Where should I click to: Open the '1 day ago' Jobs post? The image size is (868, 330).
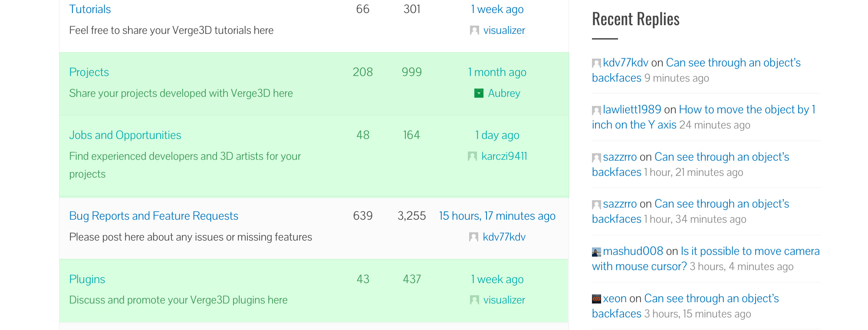point(497,135)
